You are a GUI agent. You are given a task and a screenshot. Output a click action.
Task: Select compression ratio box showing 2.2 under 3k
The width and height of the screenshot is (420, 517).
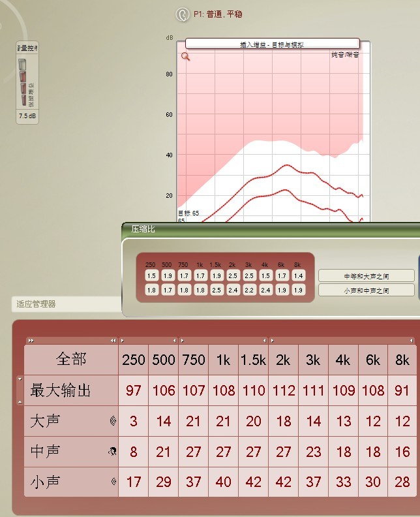[x=249, y=290]
